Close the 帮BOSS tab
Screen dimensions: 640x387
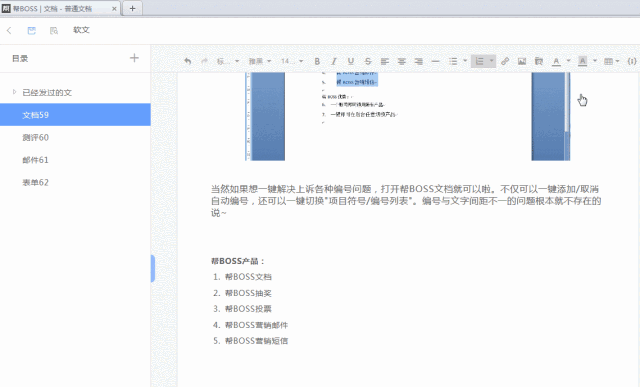click(x=114, y=9)
